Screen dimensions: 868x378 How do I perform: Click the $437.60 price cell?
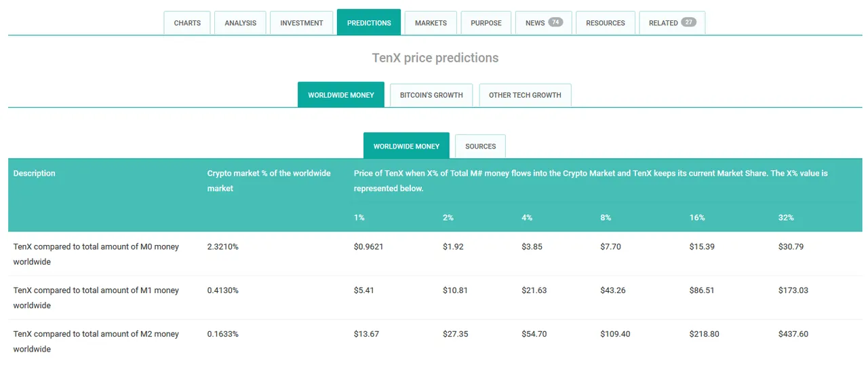click(793, 334)
